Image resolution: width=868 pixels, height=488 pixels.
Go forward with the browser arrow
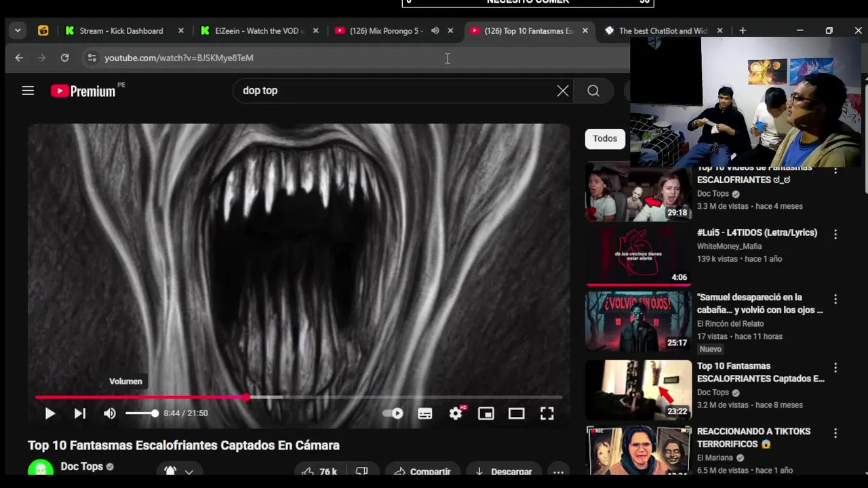(41, 58)
